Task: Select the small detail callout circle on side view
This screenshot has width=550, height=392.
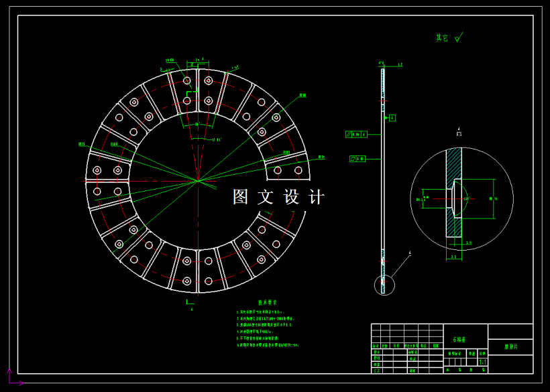Action: tap(384, 285)
